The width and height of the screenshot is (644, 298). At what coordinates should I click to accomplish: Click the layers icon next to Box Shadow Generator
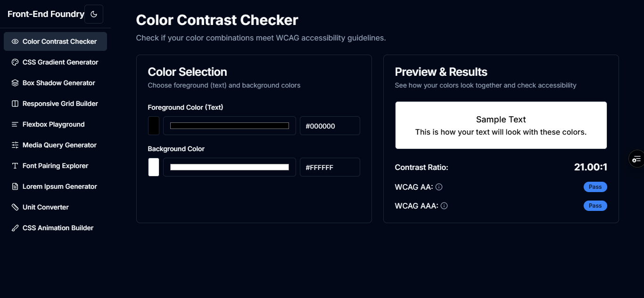pos(14,82)
